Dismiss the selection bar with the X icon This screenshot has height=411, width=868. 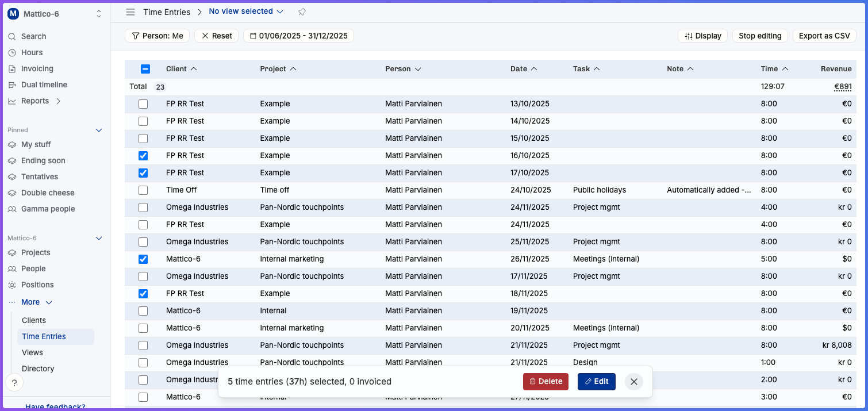[633, 382]
